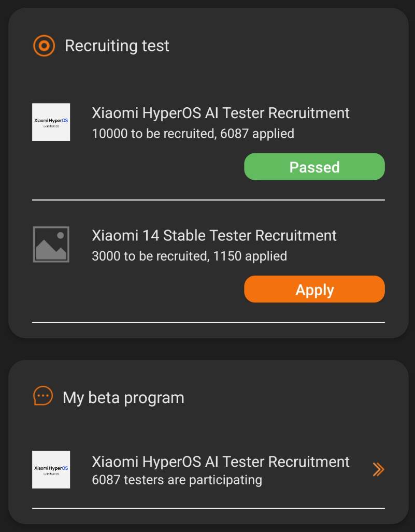Tap the "3000 to be recruited, 1150 applied" text
Viewport: 415px width, 532px height.
coord(189,256)
